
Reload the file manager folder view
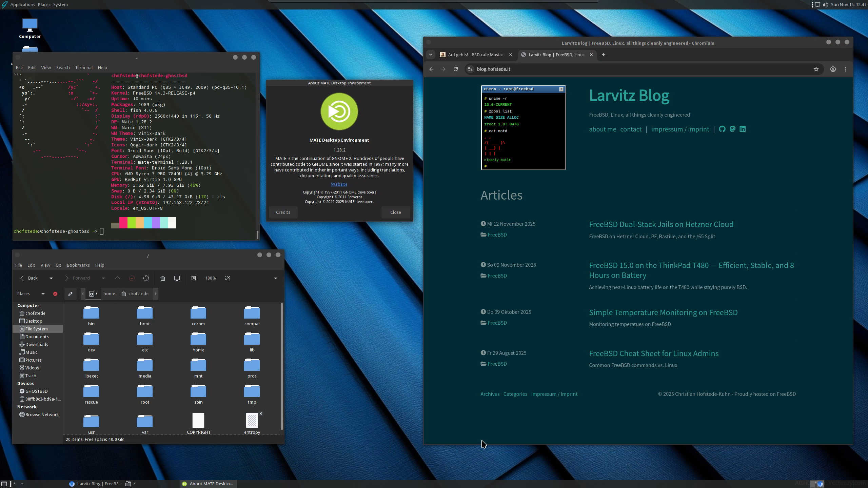(146, 278)
